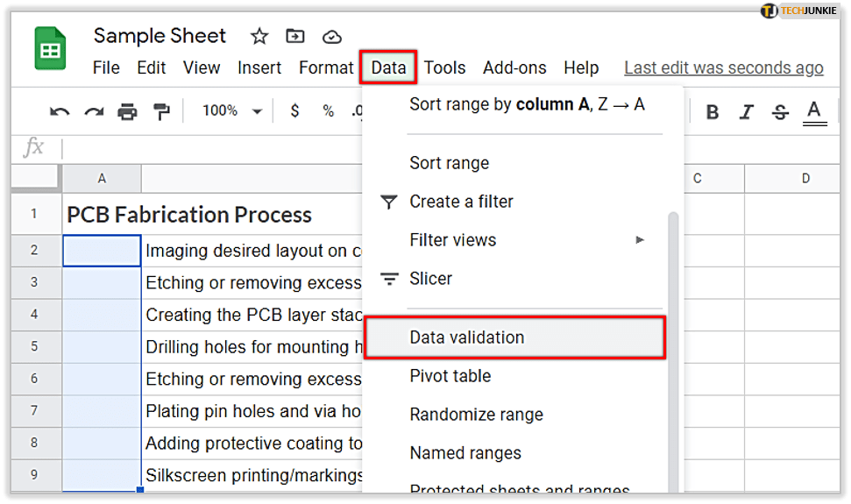
Task: Open the text color picker
Action: (x=814, y=111)
